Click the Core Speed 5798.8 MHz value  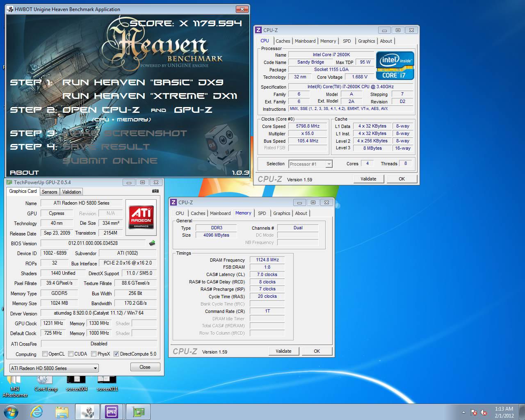point(308,126)
